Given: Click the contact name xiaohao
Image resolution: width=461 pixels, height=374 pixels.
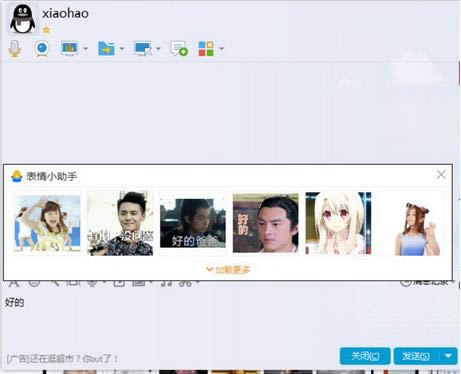Looking at the screenshot, I should tap(65, 13).
